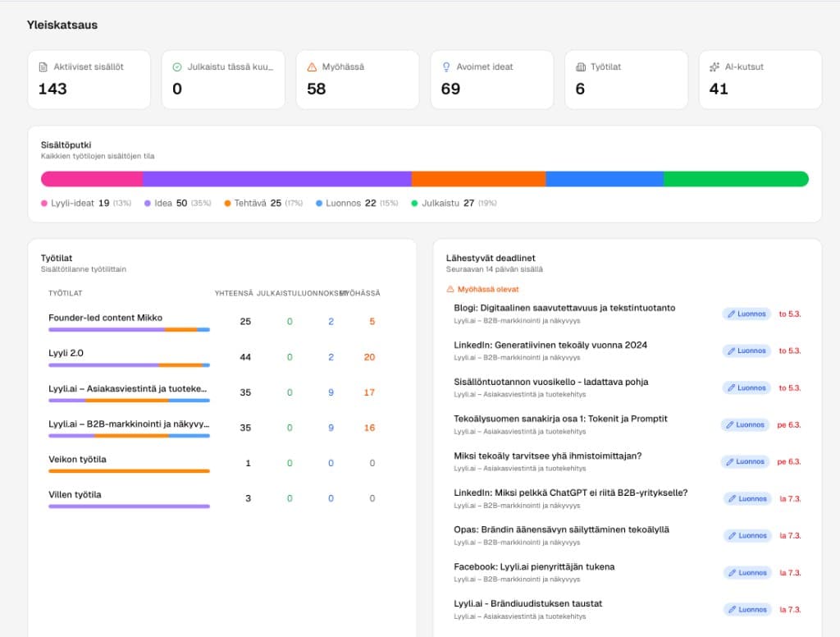Select the Luonnos 22 legend entry
The width and height of the screenshot is (840, 637).
(x=357, y=204)
